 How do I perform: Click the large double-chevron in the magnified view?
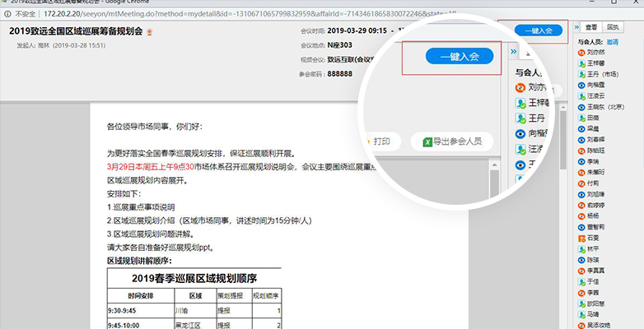pos(512,53)
